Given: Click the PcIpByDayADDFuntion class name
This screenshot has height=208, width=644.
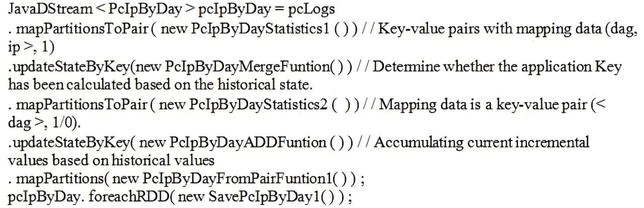Looking at the screenshot, I should pyautogui.click(x=248, y=142).
